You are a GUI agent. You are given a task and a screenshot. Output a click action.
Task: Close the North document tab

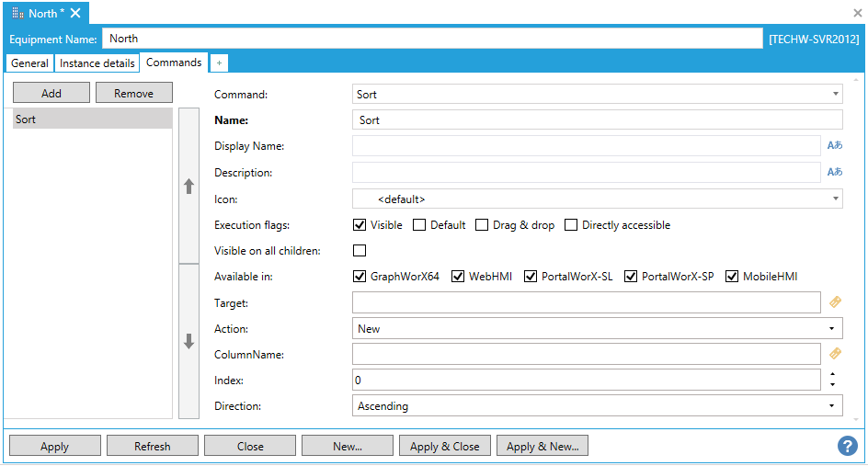[75, 13]
